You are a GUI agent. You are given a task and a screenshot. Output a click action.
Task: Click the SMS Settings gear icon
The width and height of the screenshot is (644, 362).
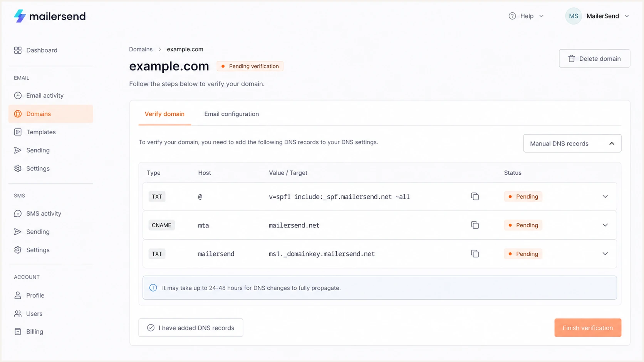click(18, 250)
